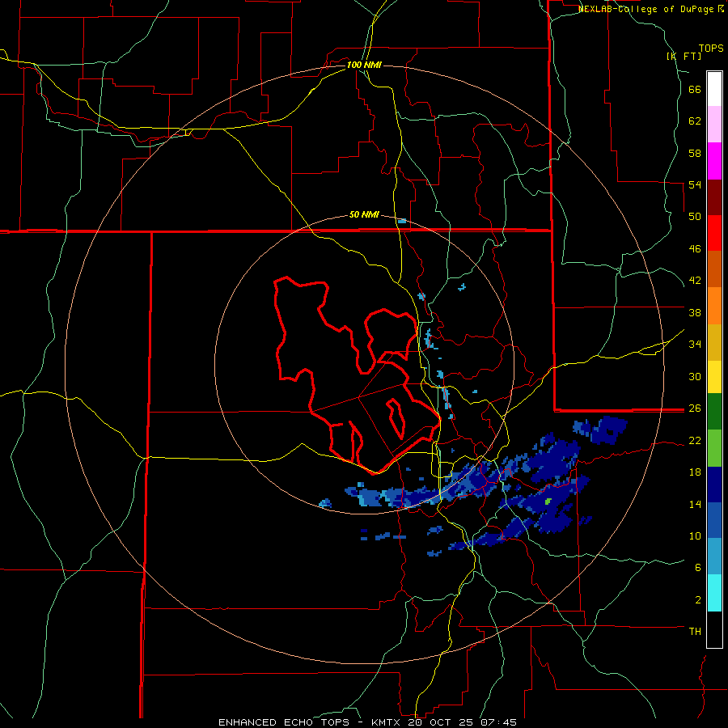The image size is (728, 728).
Task: Click the small green echo pixel in the southeast storm
Action: (x=548, y=501)
